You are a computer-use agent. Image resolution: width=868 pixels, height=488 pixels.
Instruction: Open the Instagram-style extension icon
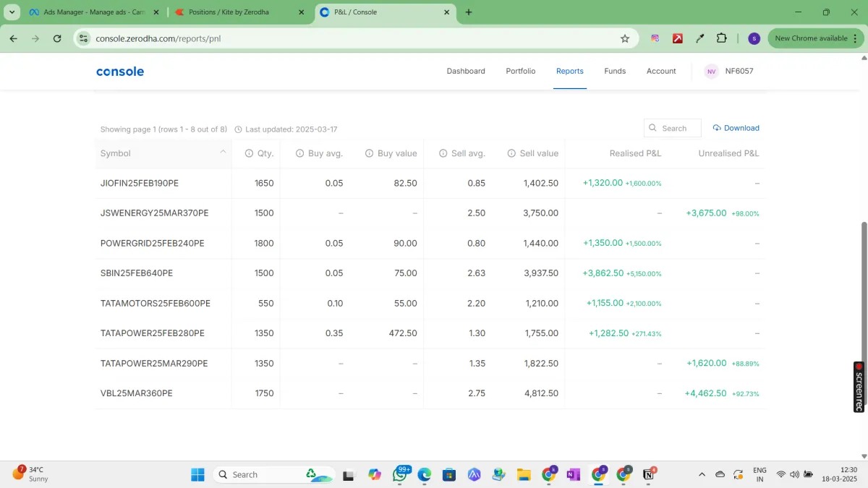655,38
